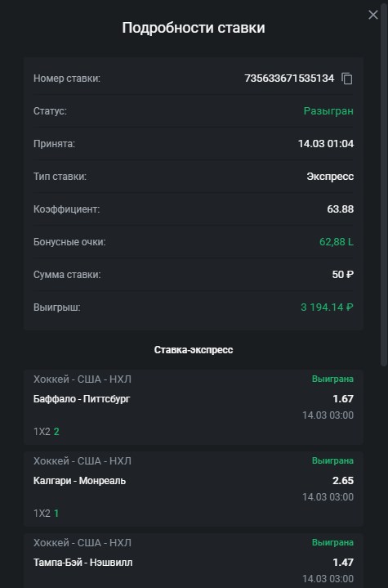Click the bet number 735633671535134
The width and height of the screenshot is (388, 588).
coord(289,79)
